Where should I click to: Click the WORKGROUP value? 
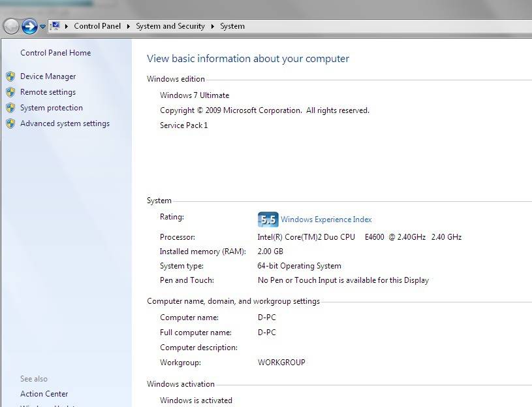point(281,362)
